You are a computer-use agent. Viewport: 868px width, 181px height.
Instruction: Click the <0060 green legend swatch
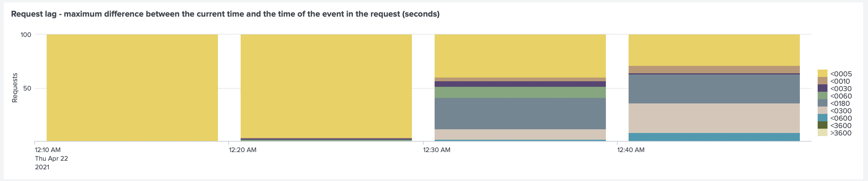[x=822, y=95]
